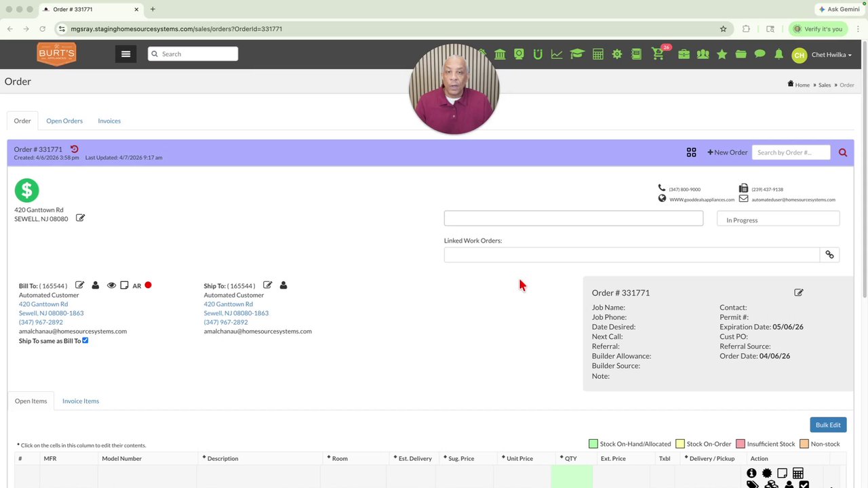Click the New Order button
The height and width of the screenshot is (488, 868).
[x=727, y=152]
